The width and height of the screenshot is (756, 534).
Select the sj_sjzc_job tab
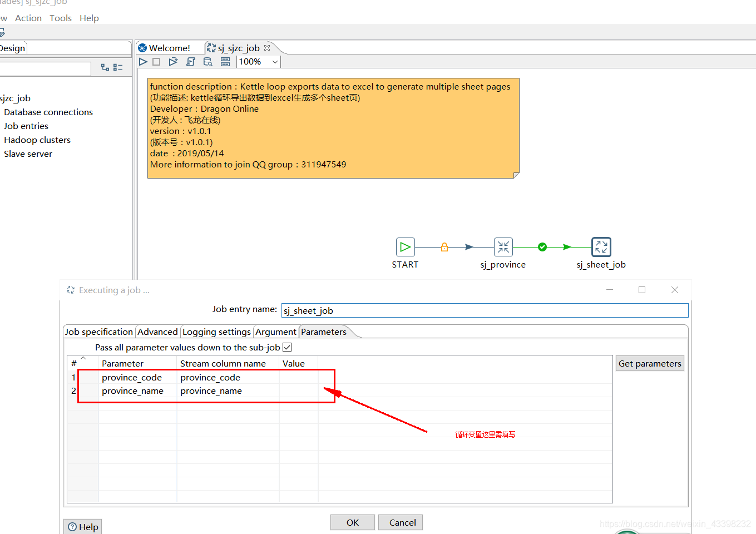(x=239, y=48)
